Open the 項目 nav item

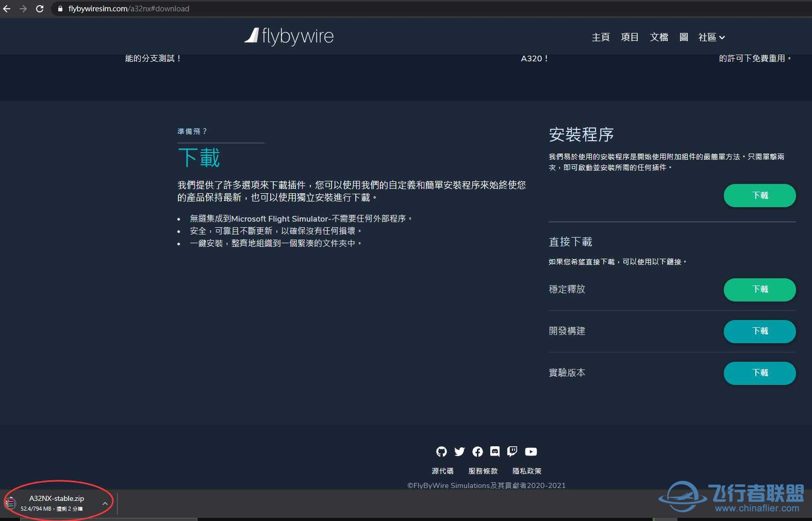[629, 37]
